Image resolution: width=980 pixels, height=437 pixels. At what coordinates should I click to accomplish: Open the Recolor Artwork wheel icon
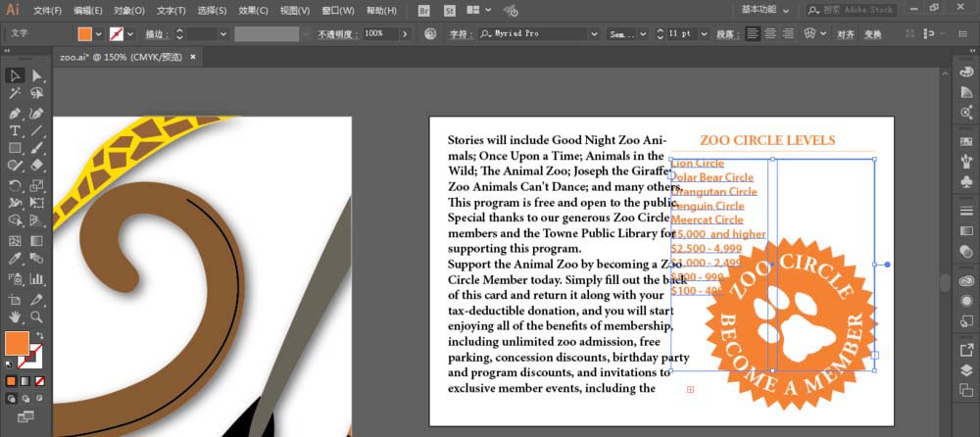click(430, 33)
